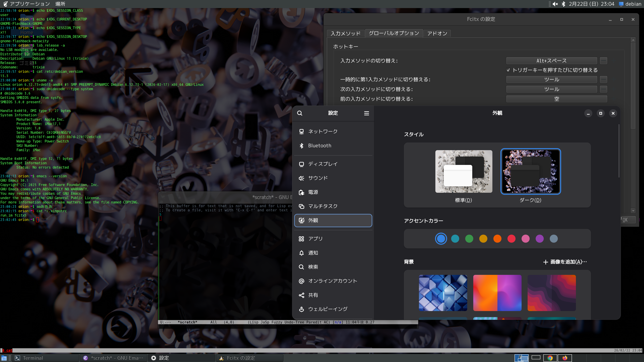Open the アプリケーション menu in top panel
The width and height of the screenshot is (644, 362).
coord(30,4)
